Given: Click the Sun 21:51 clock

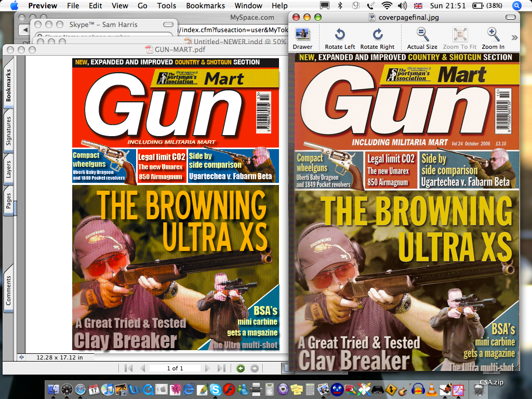Looking at the screenshot, I should [448, 5].
